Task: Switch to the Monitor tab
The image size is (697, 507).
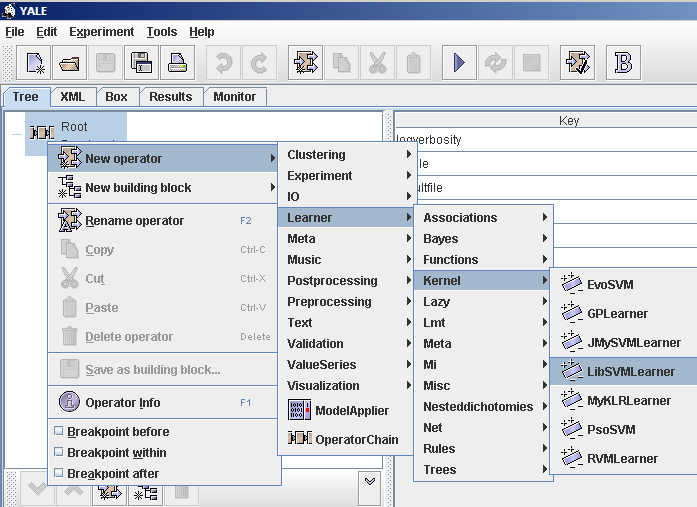Action: (x=235, y=97)
